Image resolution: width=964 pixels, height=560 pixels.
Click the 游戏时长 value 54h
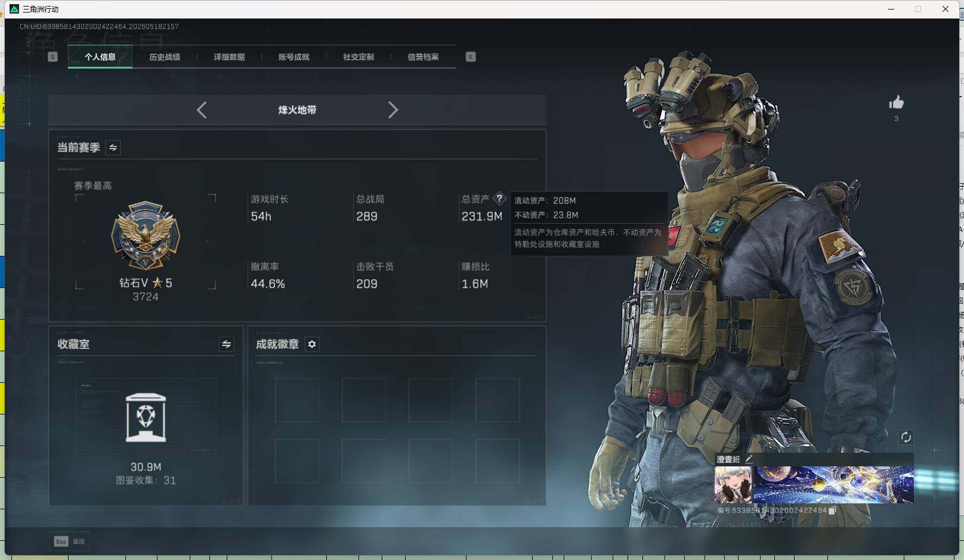(x=261, y=216)
